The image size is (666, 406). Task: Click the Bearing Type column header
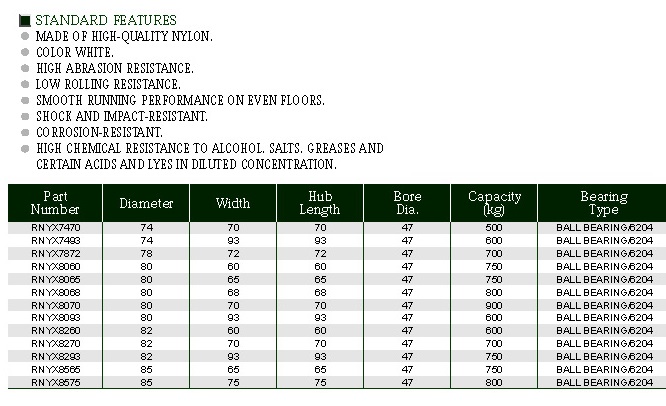(x=603, y=203)
